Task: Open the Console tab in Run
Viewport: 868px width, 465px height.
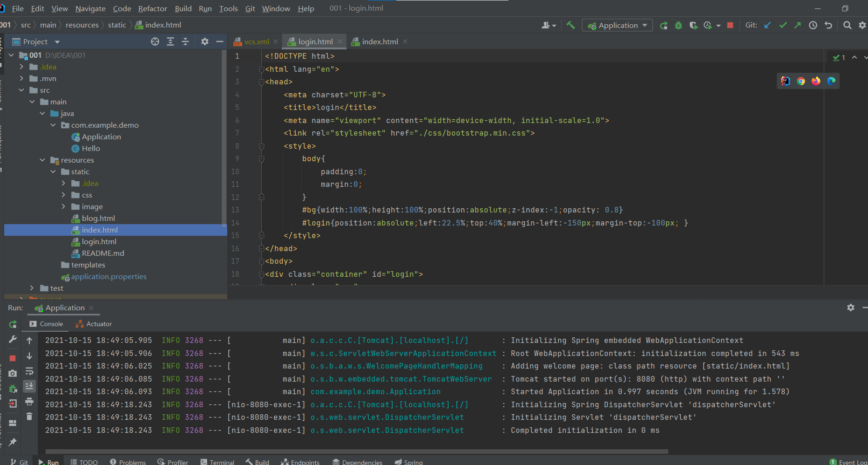Action: [x=46, y=324]
